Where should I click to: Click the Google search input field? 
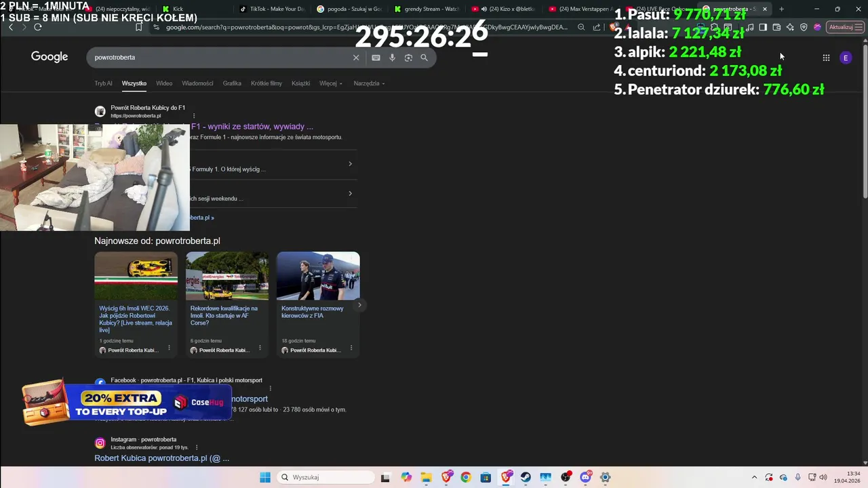point(220,58)
